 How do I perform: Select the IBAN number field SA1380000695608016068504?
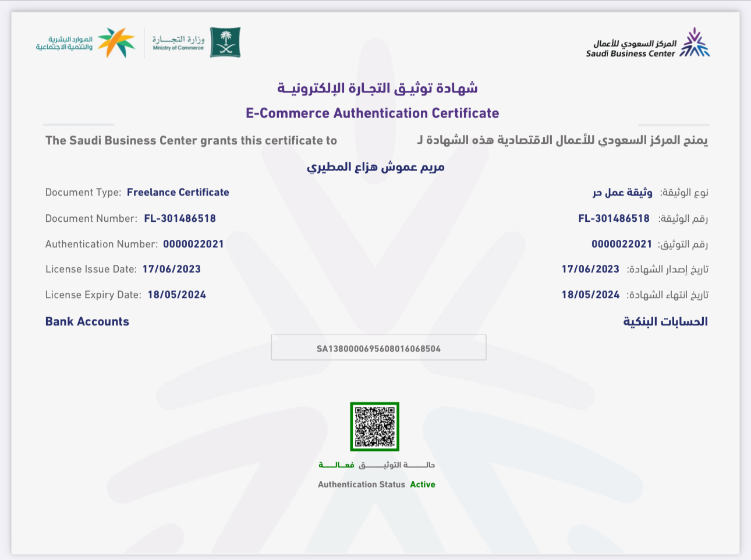pos(378,348)
